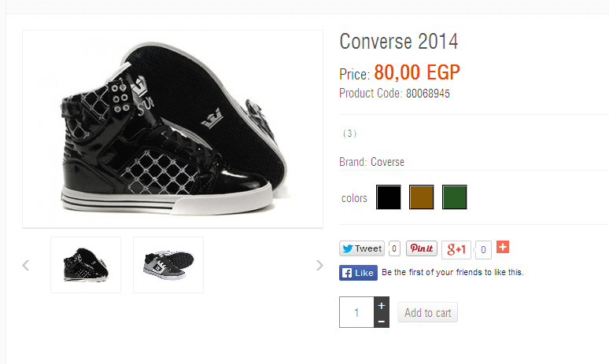
Task: Click the Add to cart button
Action: pos(427,313)
